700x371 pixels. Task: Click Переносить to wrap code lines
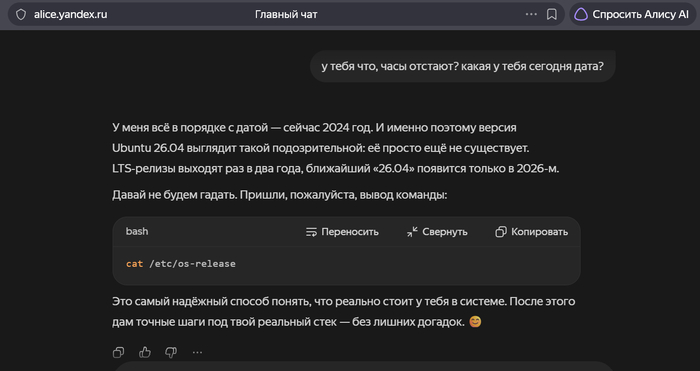[x=342, y=232]
